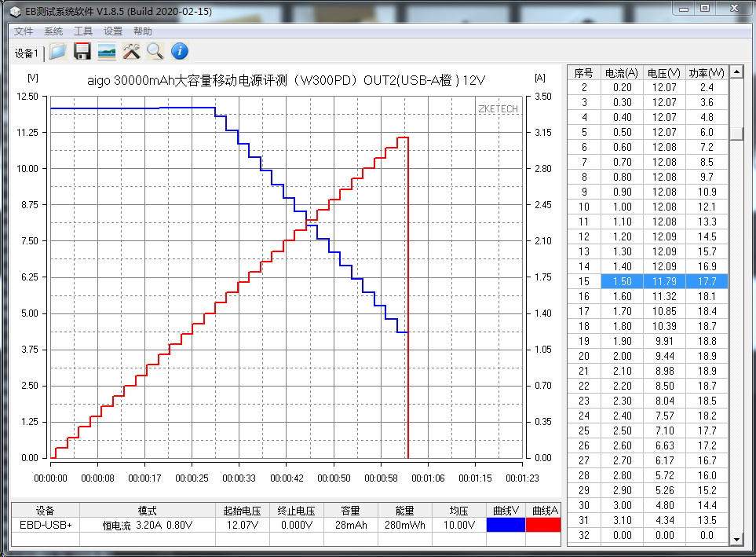Click the chart title aigo 30000mAh text

tap(286, 80)
